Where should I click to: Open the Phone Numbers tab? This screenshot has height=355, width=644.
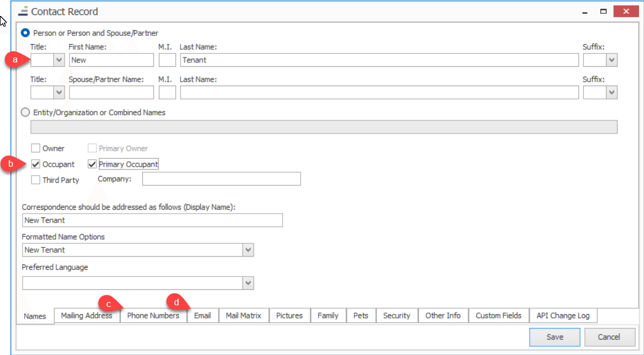(153, 316)
